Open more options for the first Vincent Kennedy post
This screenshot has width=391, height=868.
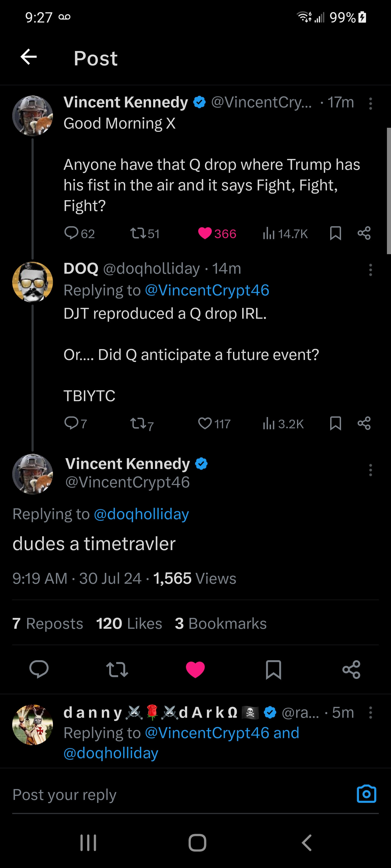(x=370, y=103)
